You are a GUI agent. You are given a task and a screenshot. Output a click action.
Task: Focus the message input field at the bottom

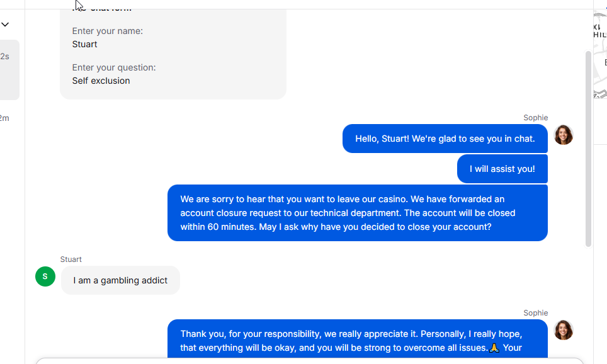[310, 361]
